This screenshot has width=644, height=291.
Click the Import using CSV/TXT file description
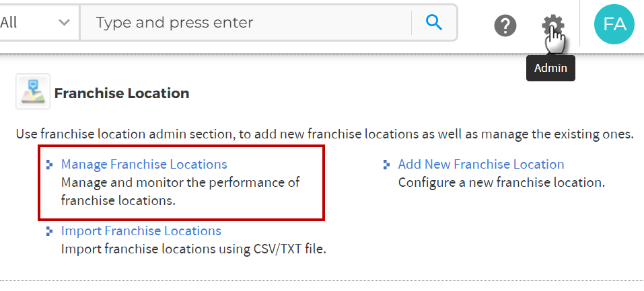click(x=193, y=249)
